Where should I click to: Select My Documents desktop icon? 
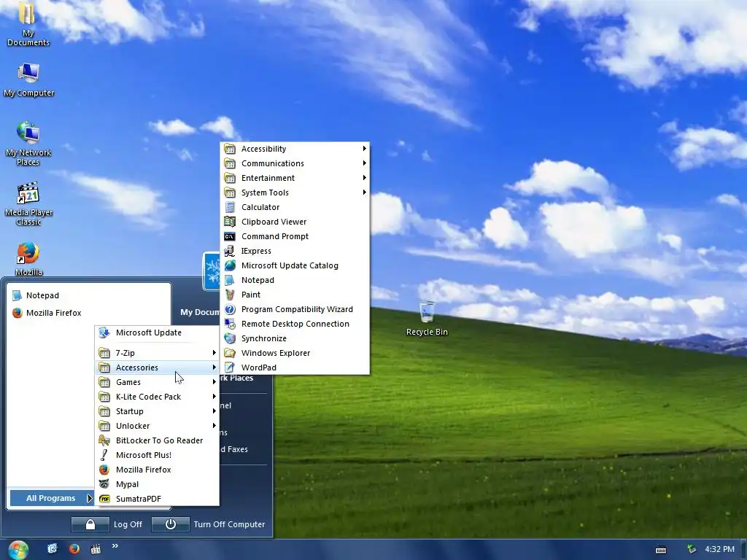click(x=28, y=24)
